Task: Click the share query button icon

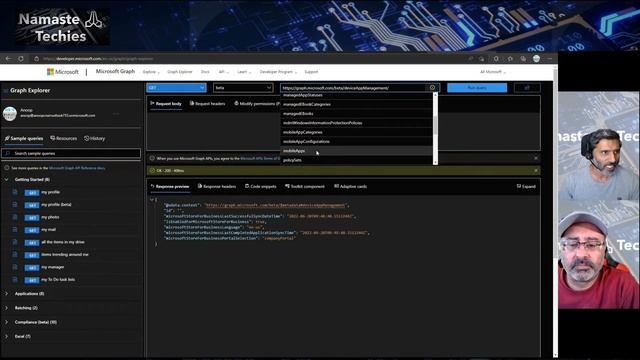Action: 527,88
